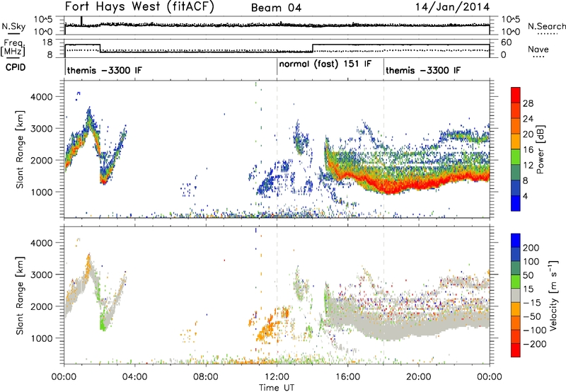566x392 pixels.
Task: Pick the red bottom segment of velocity colorbar
Action: 516,350
